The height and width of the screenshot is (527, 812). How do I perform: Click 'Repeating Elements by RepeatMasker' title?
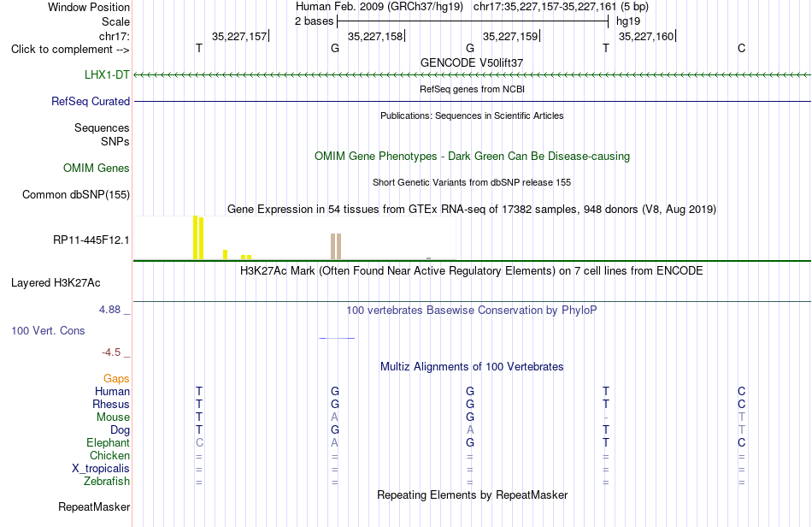coord(472,494)
